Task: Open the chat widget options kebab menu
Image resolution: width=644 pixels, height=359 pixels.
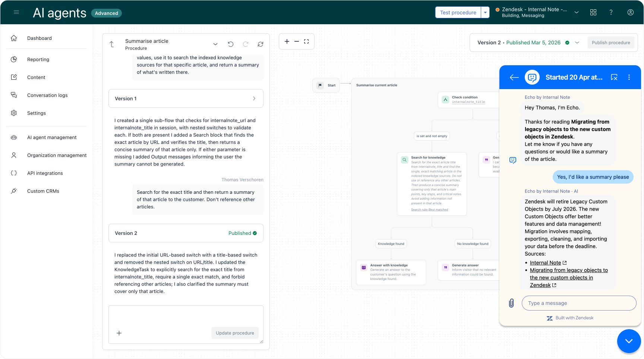Action: 629,77
